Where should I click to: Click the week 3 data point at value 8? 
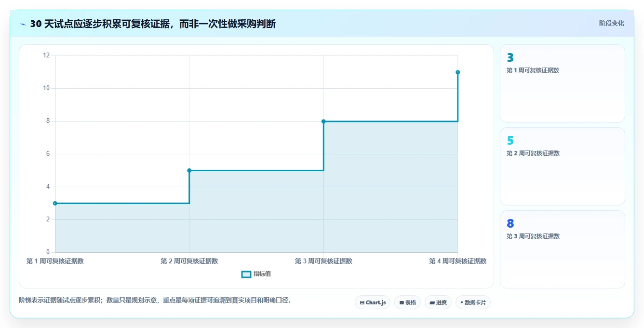coord(323,121)
